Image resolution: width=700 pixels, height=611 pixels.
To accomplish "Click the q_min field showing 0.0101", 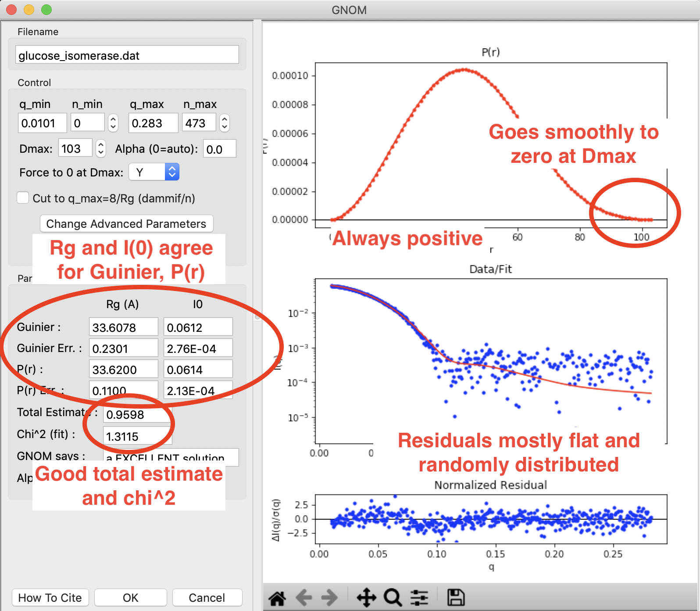I will (x=43, y=123).
